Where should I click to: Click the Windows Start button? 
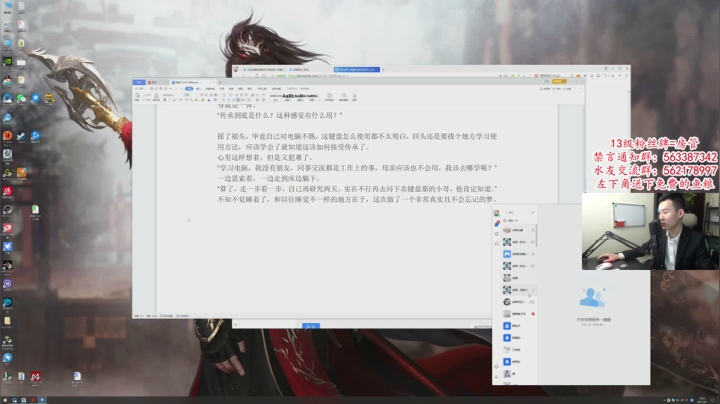pos(5,400)
